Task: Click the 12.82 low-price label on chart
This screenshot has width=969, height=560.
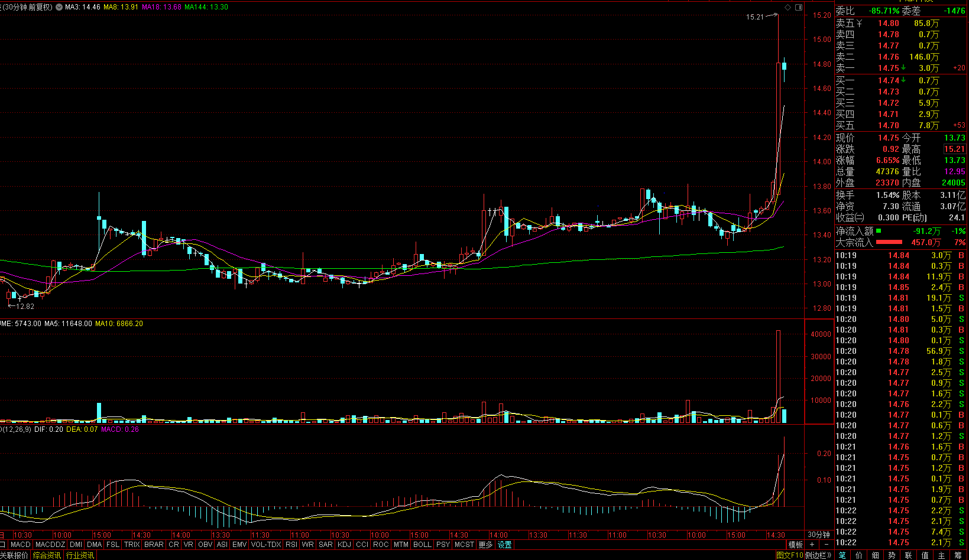Action: coord(25,307)
